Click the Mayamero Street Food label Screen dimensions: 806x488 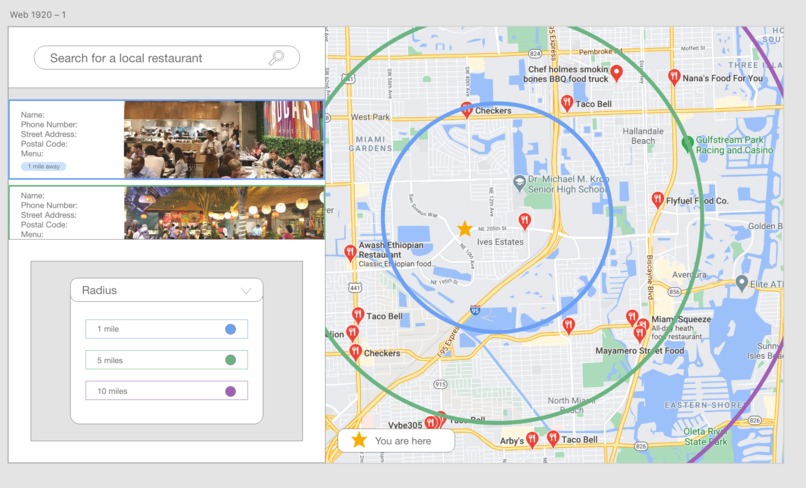639,351
